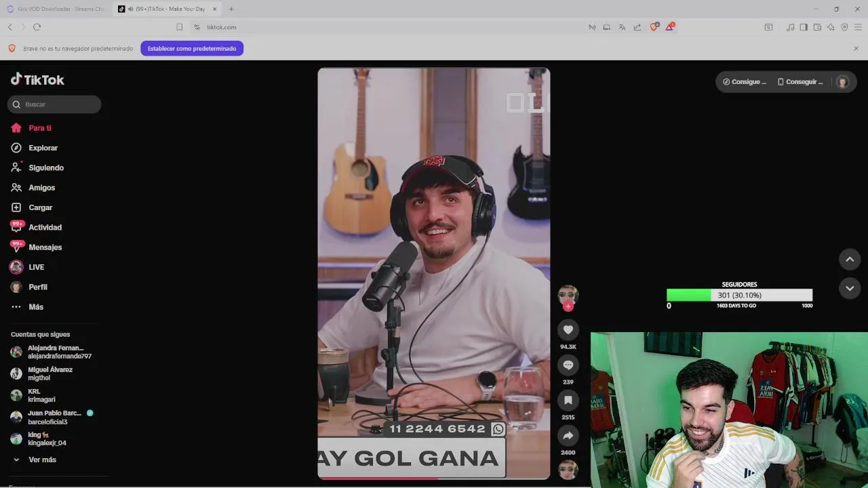Open the Perfil page
This screenshot has width=868, height=488.
[x=29, y=287]
